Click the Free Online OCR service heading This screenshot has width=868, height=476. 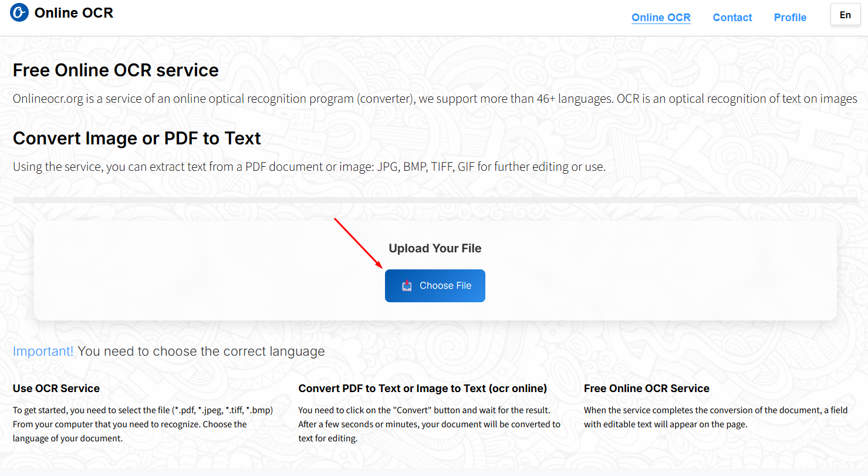tap(116, 70)
